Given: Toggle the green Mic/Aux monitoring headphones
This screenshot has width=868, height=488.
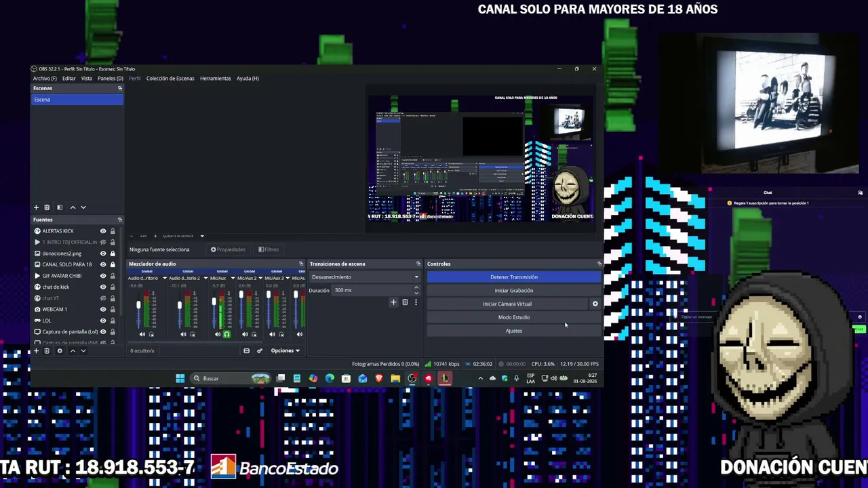Looking at the screenshot, I should click(x=226, y=334).
